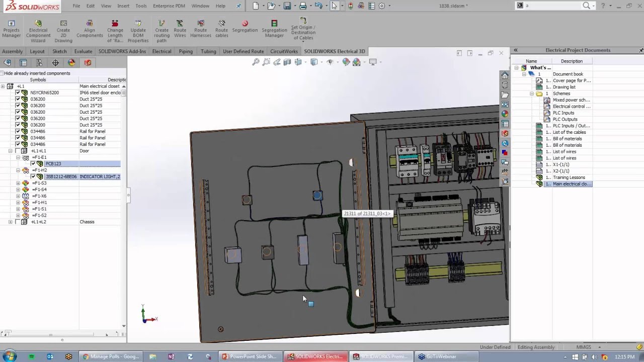Collapse the +L1+L1 Door node
Screen dimensions: 644x362
[x=10, y=151]
